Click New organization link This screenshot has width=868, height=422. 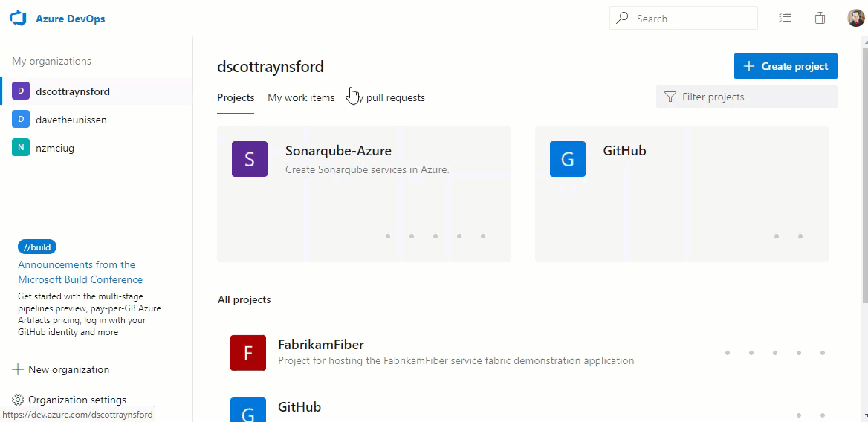68,369
